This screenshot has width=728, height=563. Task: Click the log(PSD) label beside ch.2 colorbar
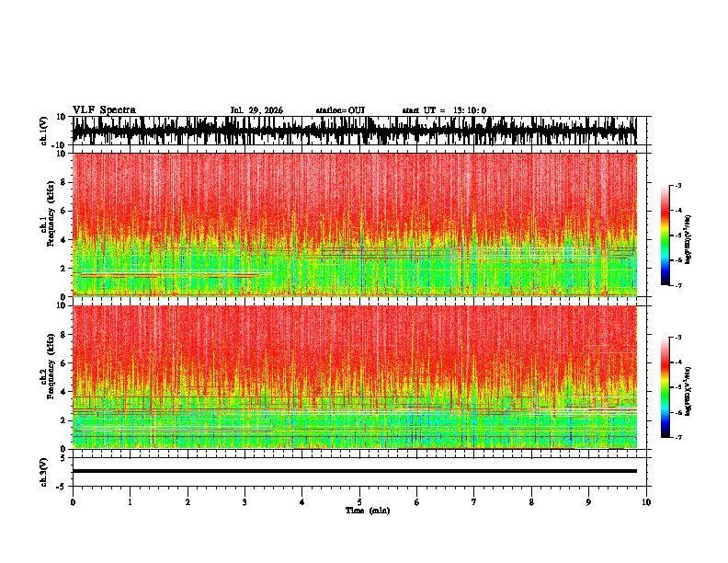(x=688, y=391)
